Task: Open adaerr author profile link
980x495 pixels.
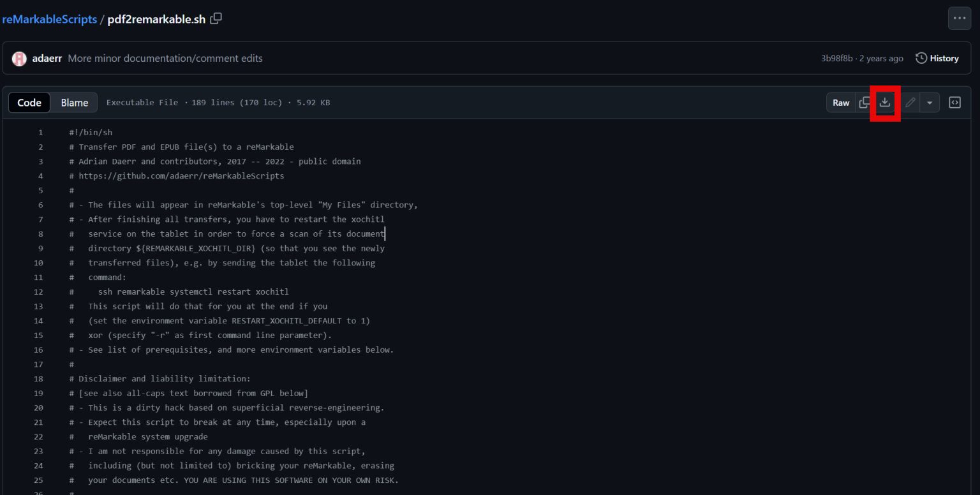Action: 47,58
